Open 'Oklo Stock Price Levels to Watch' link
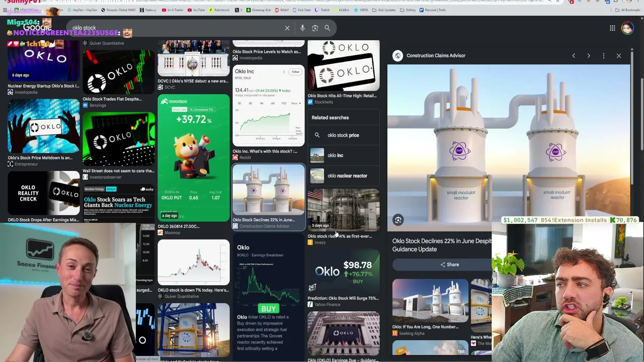 267,52
